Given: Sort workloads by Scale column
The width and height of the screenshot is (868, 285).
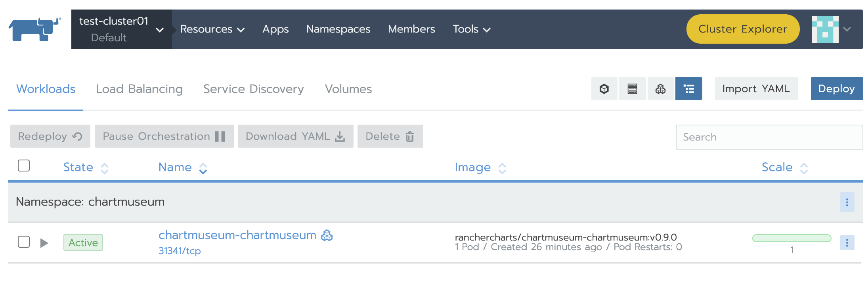Looking at the screenshot, I should point(785,168).
